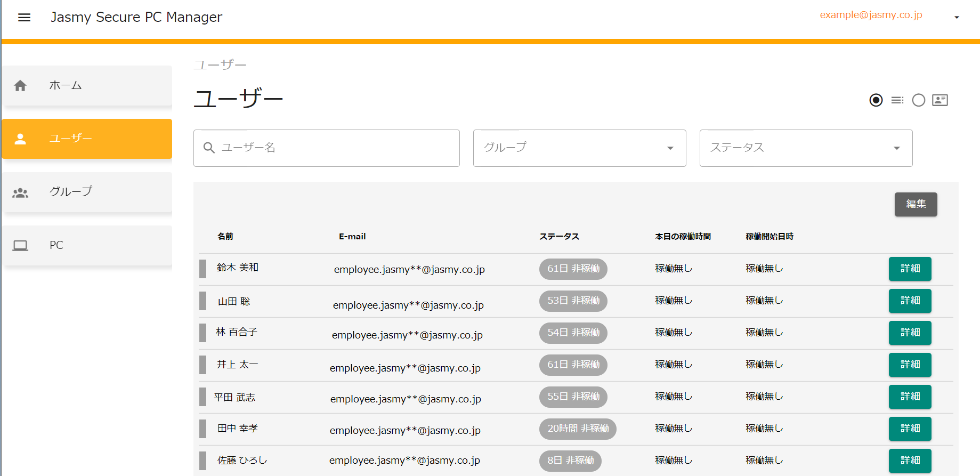This screenshot has height=476, width=980.
Task: Click the name 山田 聡
Action: (234, 302)
